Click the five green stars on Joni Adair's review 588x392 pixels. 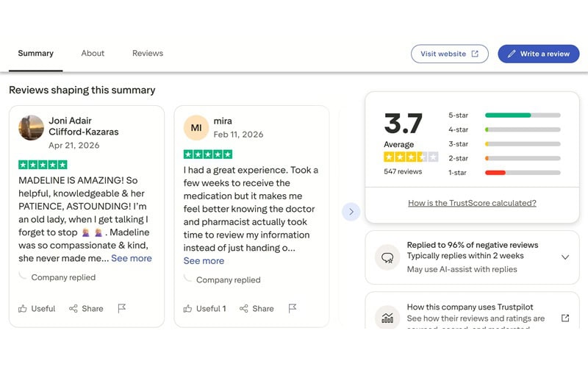[43, 165]
